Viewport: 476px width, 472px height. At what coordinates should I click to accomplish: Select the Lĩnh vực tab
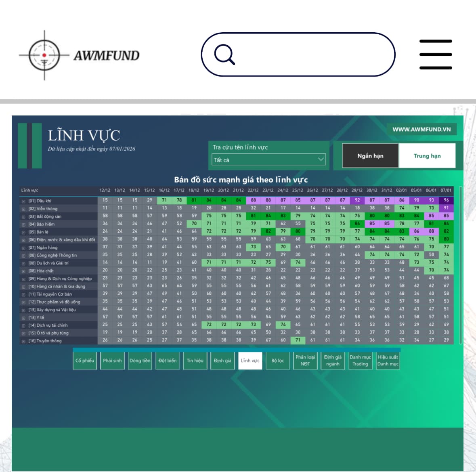(250, 361)
